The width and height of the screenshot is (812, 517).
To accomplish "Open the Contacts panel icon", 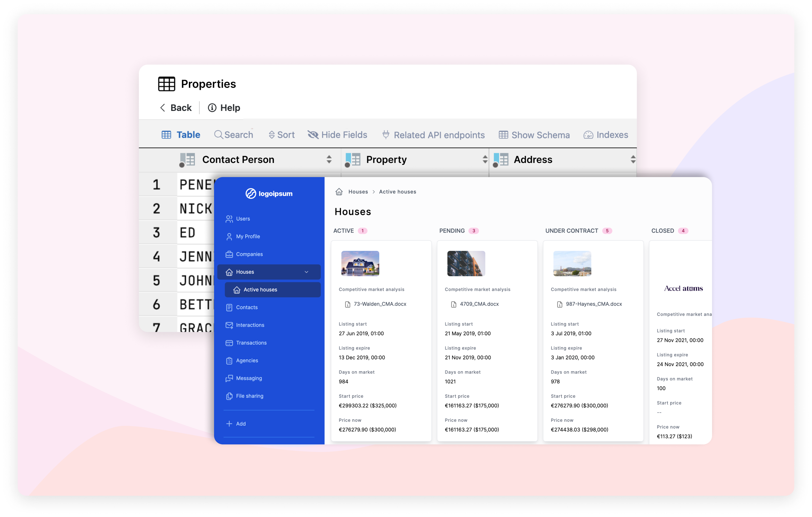I will [x=229, y=307].
